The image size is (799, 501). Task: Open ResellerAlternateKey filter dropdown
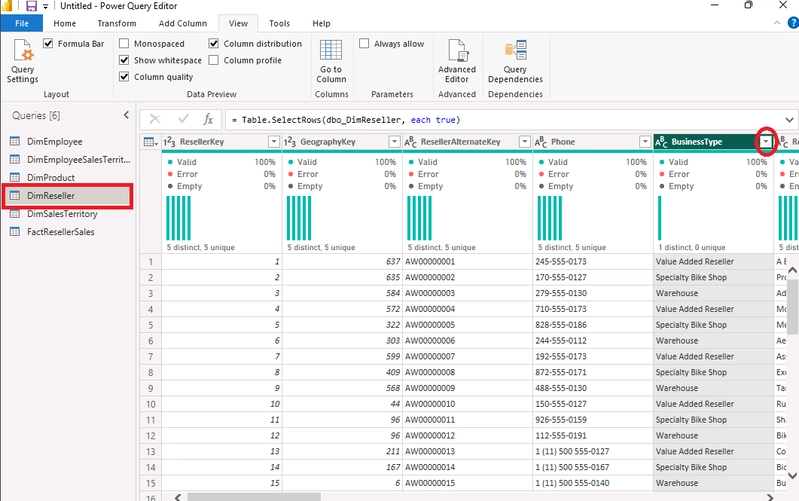pos(524,142)
